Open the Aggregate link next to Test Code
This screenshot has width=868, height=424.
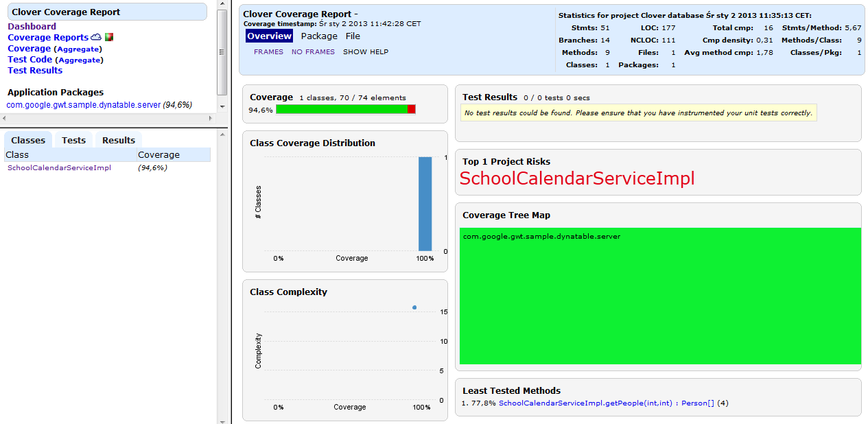(78, 60)
